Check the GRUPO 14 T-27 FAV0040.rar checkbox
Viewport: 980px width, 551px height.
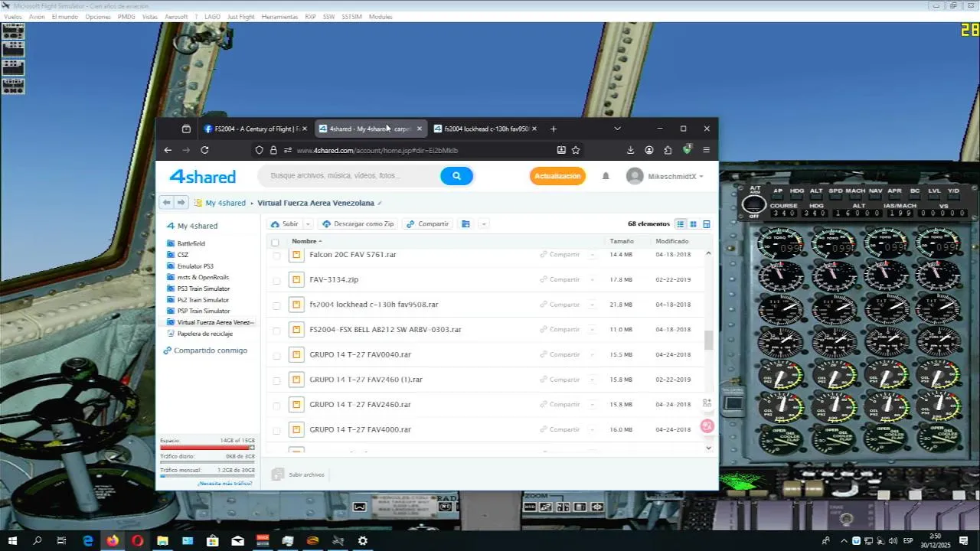276,355
